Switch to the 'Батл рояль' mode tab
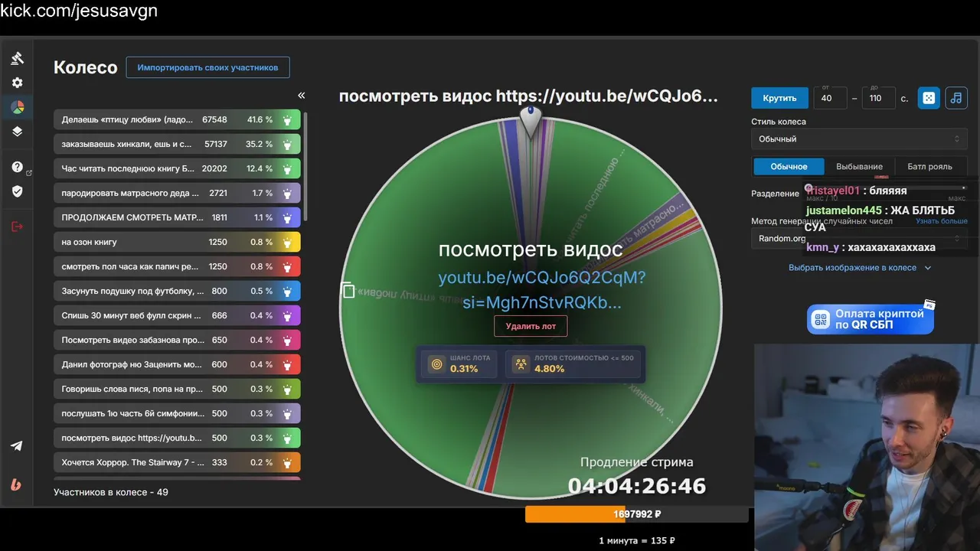Viewport: 980px width, 551px height. click(929, 166)
